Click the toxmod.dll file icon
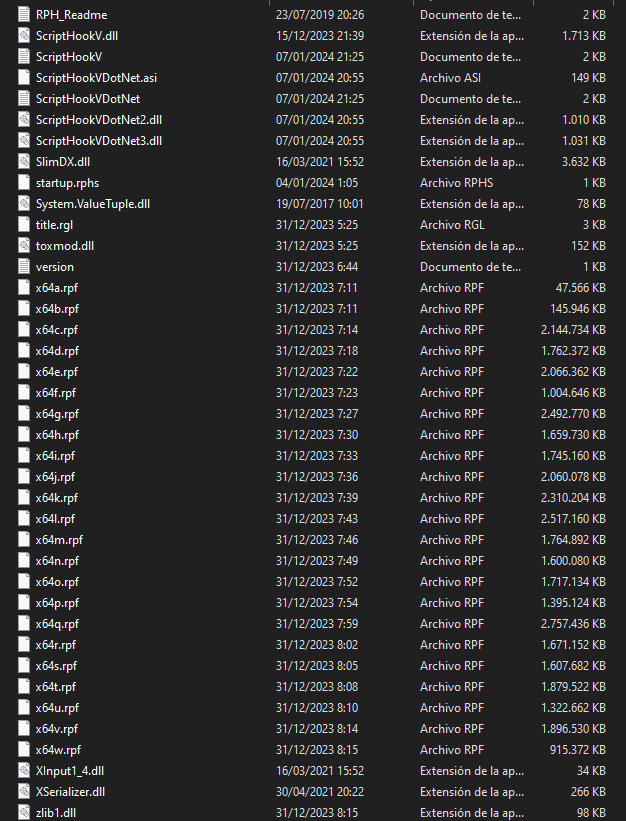The height and width of the screenshot is (821, 626). click(24, 246)
